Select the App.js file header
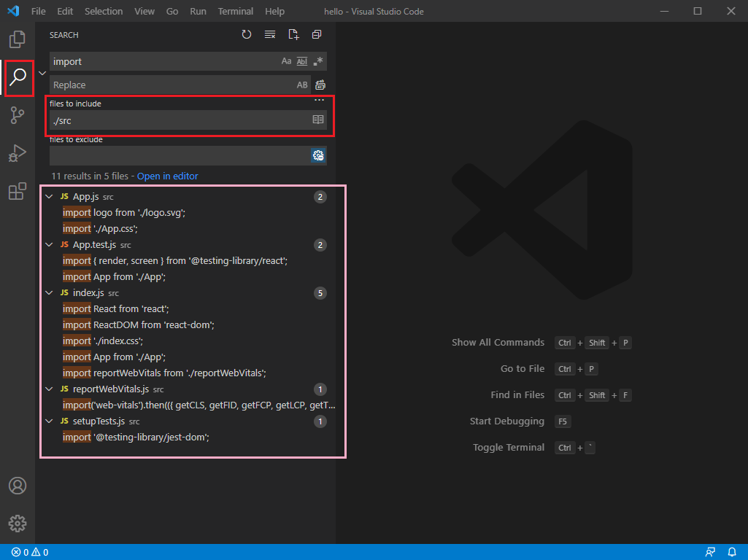This screenshot has width=748, height=560. point(188,196)
